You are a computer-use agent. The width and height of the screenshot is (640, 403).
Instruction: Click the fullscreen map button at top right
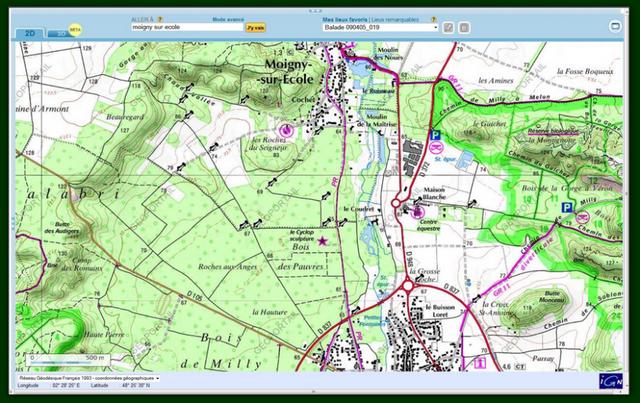click(x=615, y=27)
